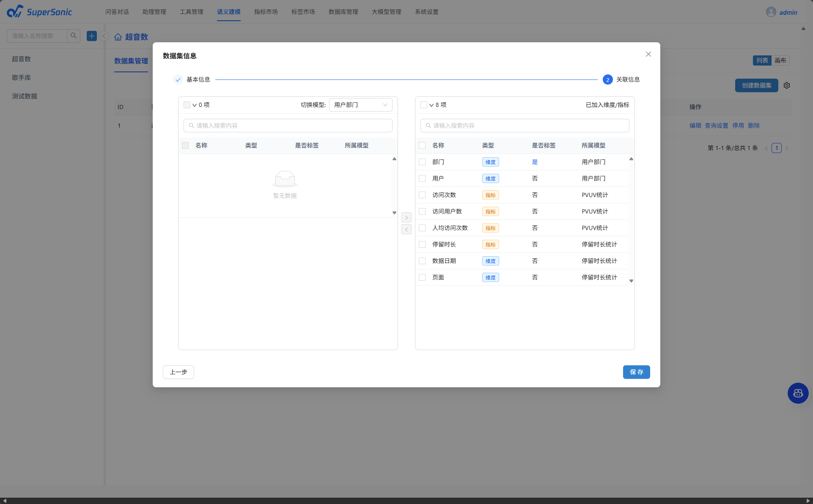Open the 切换模型 用户部门 dropdown
This screenshot has height=504, width=813.
click(361, 105)
